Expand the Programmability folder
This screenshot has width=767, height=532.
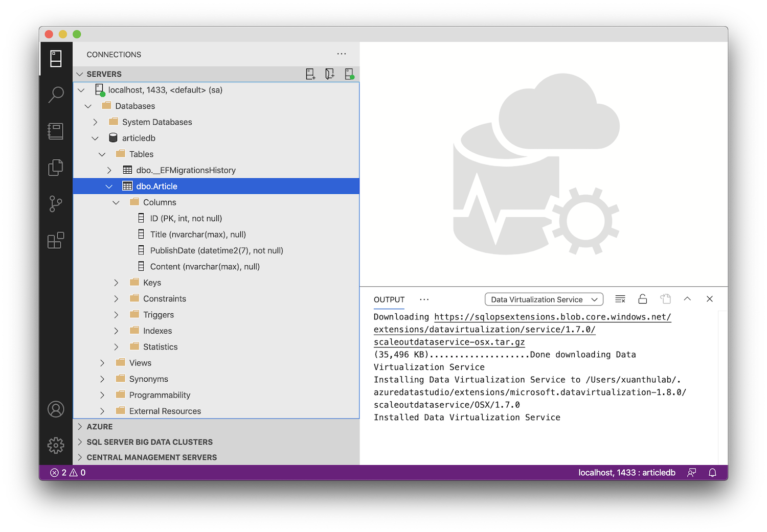click(102, 395)
